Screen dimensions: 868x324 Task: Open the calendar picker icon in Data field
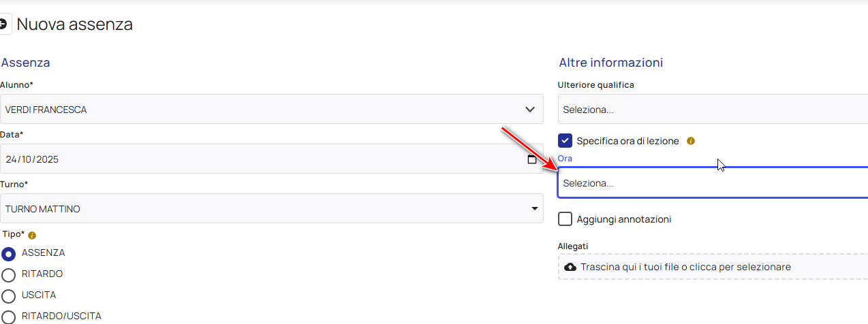click(531, 159)
